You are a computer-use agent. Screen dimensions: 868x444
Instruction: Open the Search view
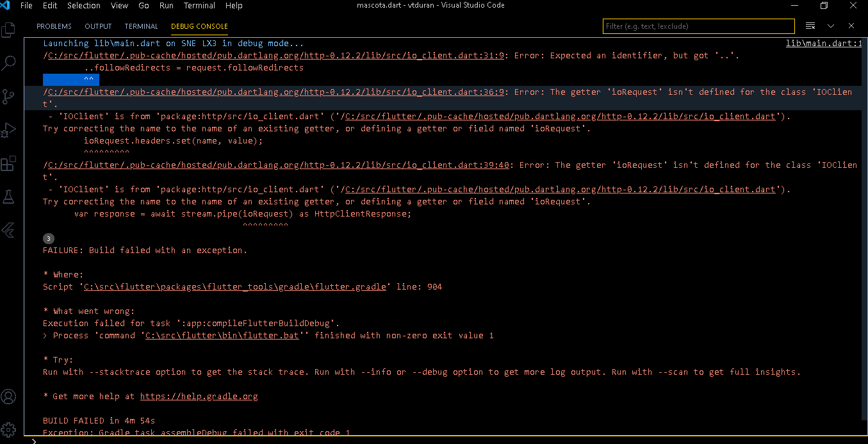tap(9, 62)
